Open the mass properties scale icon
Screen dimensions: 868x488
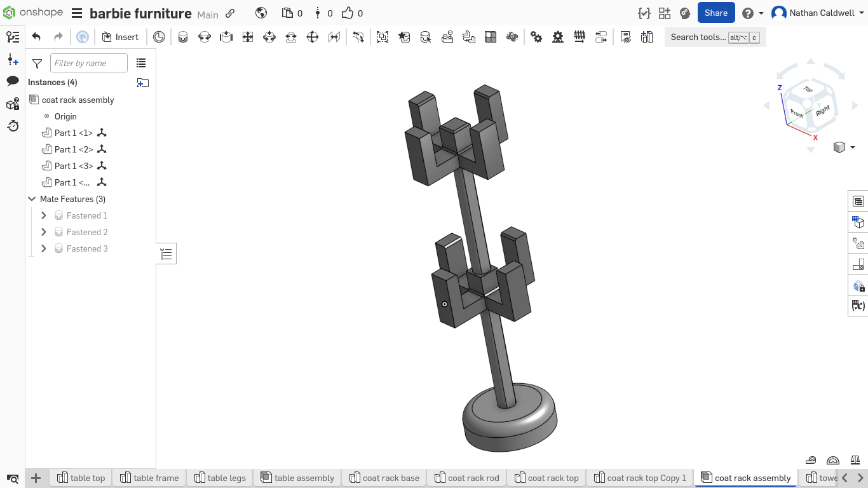(x=855, y=460)
